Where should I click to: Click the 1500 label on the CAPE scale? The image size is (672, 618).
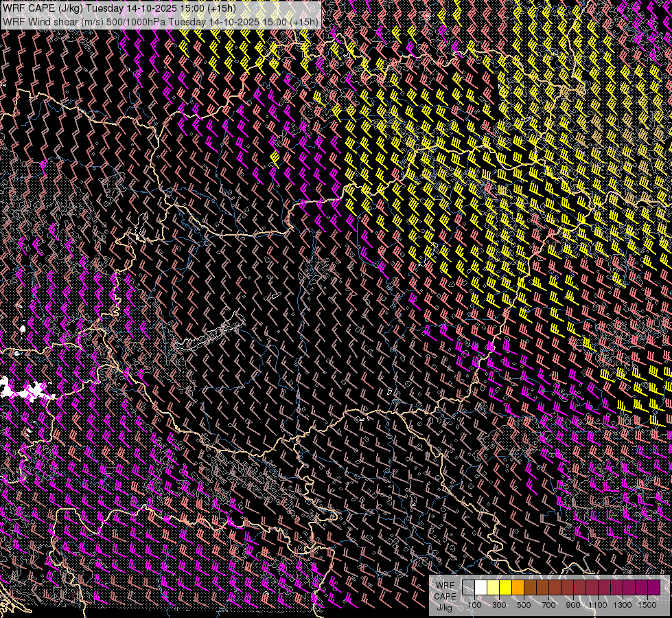(x=647, y=605)
